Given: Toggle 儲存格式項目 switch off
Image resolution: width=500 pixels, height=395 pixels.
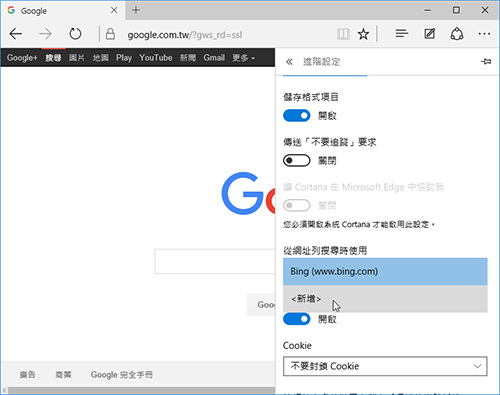Looking at the screenshot, I should click(296, 116).
